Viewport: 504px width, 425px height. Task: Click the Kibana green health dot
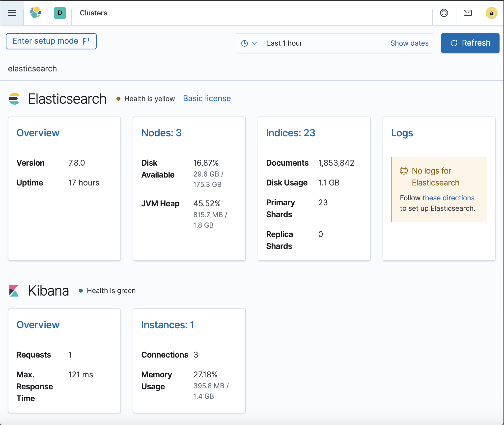(x=81, y=291)
